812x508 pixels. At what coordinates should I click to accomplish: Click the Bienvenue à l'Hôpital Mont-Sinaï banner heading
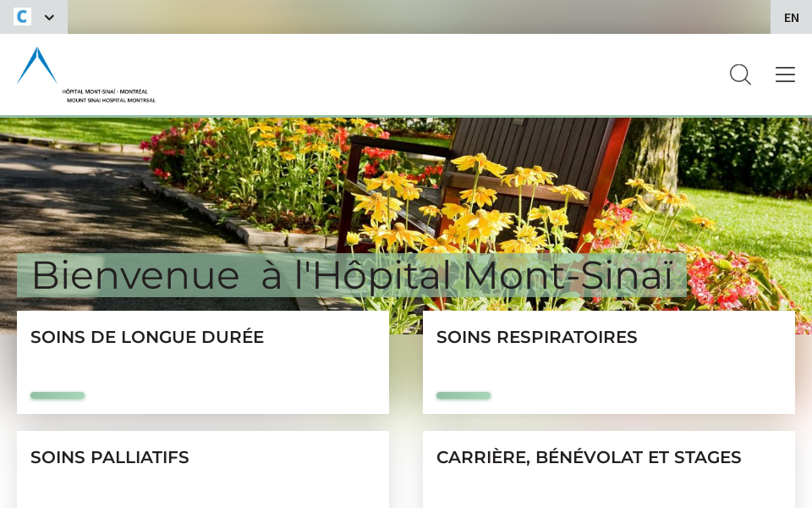[352, 275]
